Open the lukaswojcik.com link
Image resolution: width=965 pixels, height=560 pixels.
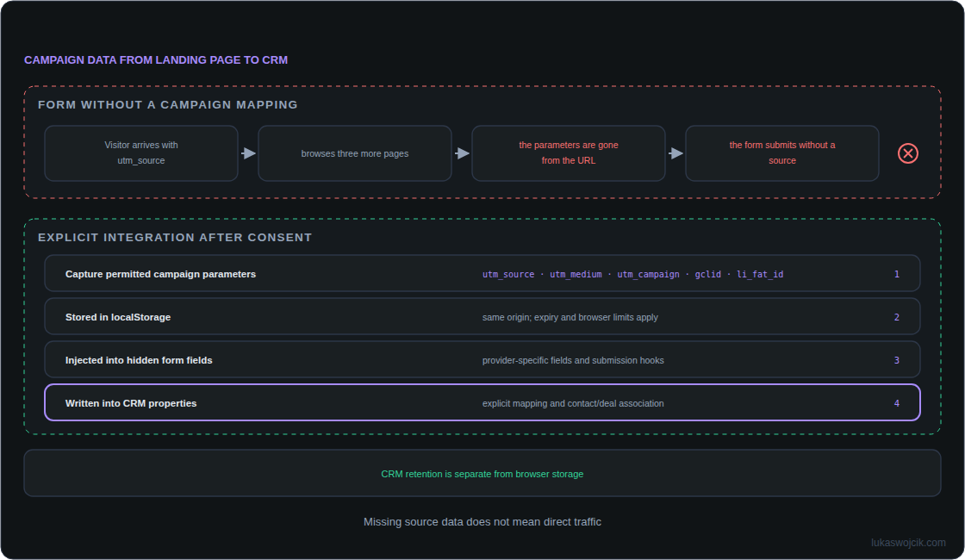(x=908, y=542)
